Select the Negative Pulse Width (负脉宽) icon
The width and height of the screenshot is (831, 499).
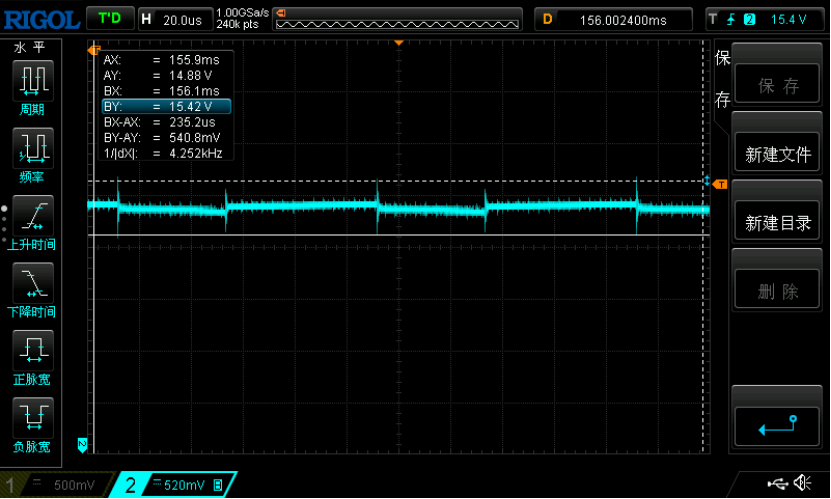click(33, 417)
